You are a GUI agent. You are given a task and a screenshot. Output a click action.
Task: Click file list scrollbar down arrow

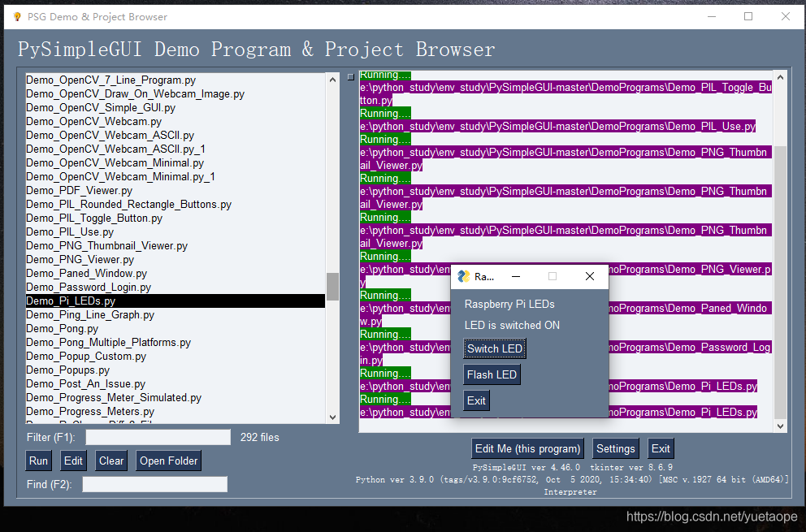click(x=332, y=417)
